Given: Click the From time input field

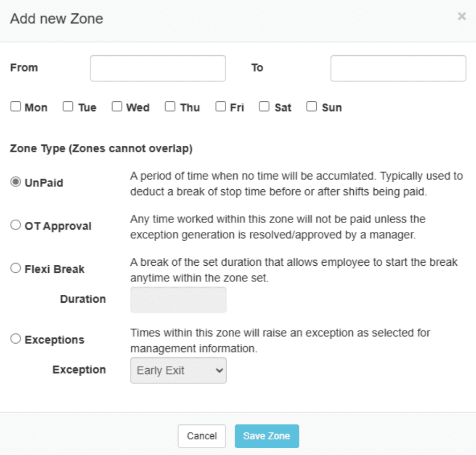Looking at the screenshot, I should 158,68.
